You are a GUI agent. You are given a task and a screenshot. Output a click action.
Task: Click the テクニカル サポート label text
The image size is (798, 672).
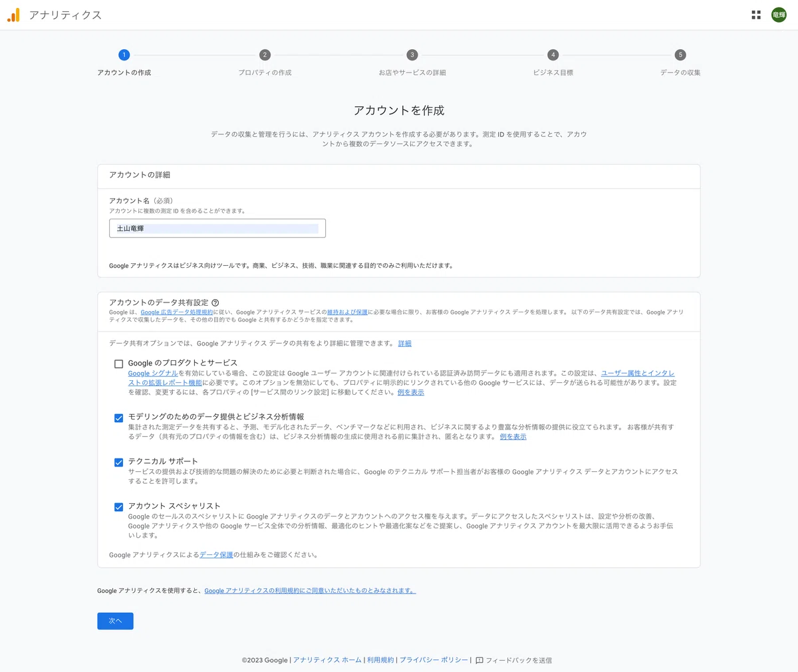[x=163, y=461]
